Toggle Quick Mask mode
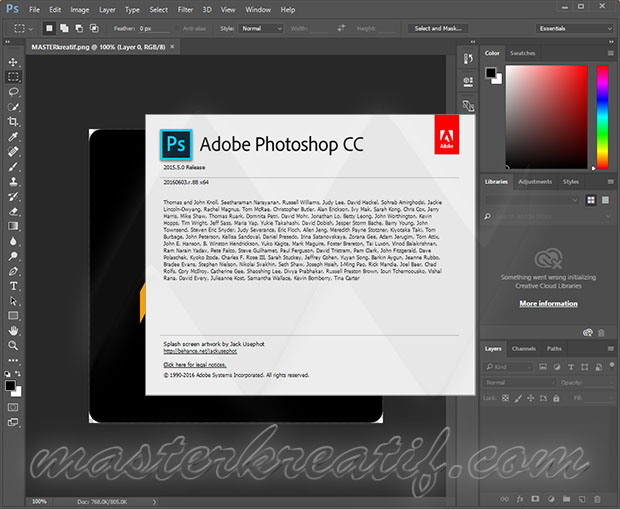The image size is (620, 509). [13, 407]
